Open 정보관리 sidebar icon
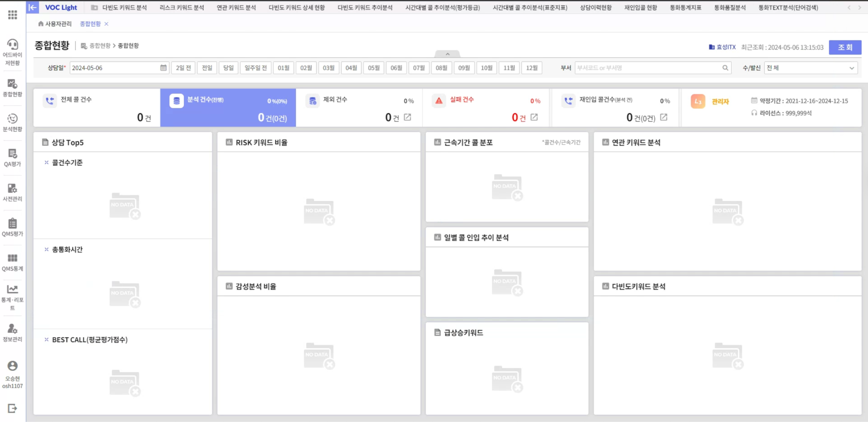Screen dimensions: 868x422 pyautogui.click(x=13, y=333)
